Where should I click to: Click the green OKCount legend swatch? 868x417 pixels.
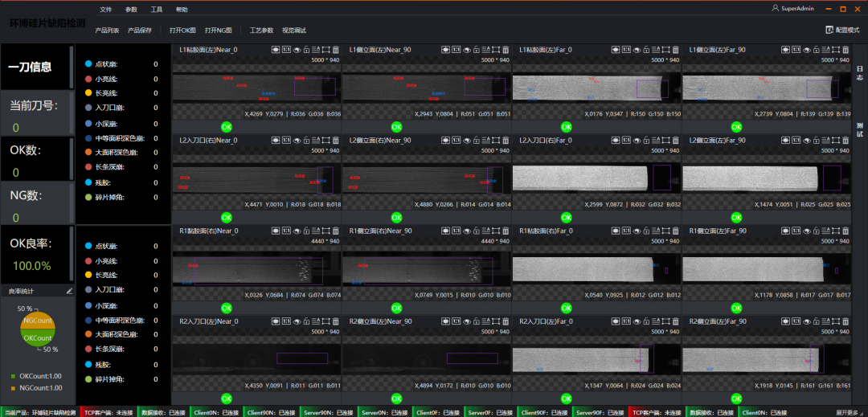tap(14, 375)
